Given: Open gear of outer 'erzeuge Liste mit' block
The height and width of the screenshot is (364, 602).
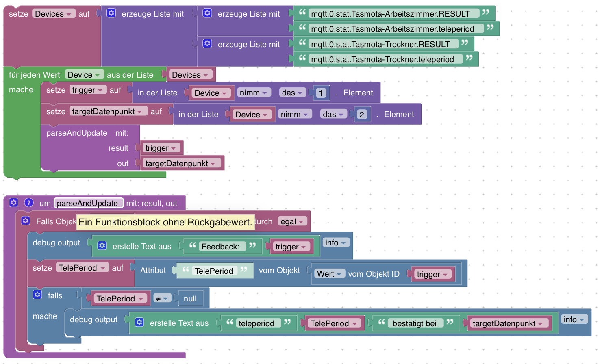Looking at the screenshot, I should coord(111,13).
